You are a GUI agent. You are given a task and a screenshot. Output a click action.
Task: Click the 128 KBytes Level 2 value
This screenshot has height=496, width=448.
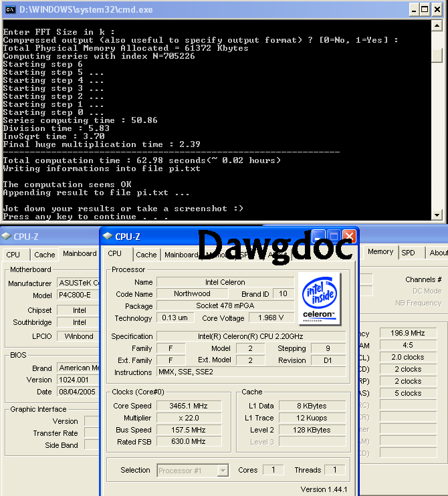click(312, 430)
